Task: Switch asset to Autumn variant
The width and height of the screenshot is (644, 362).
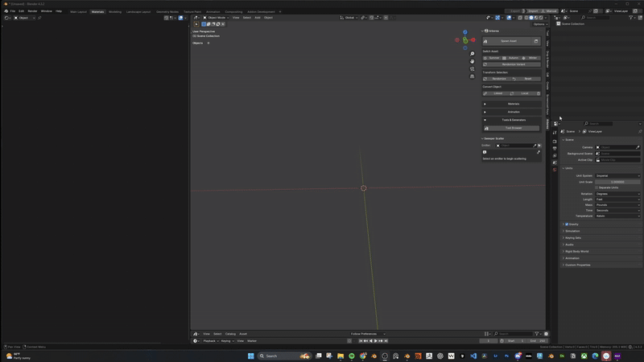Action: click(x=511, y=58)
